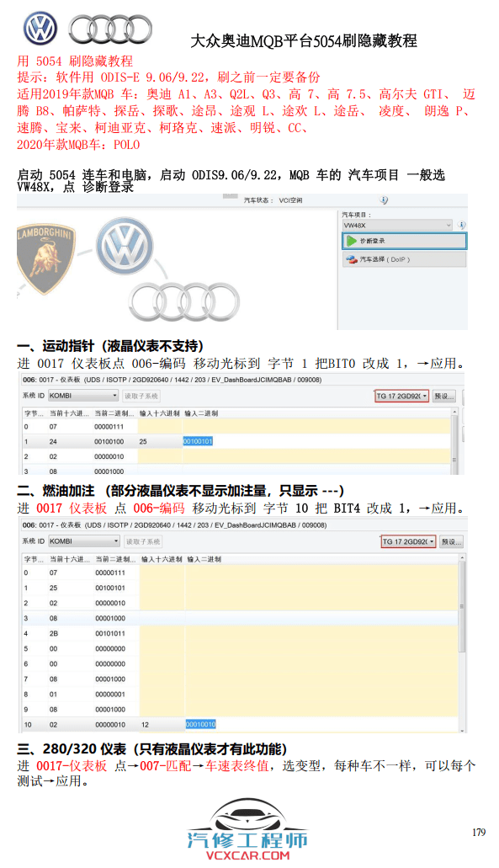Open the VCXCAR.COM link at page bottom

247,856
